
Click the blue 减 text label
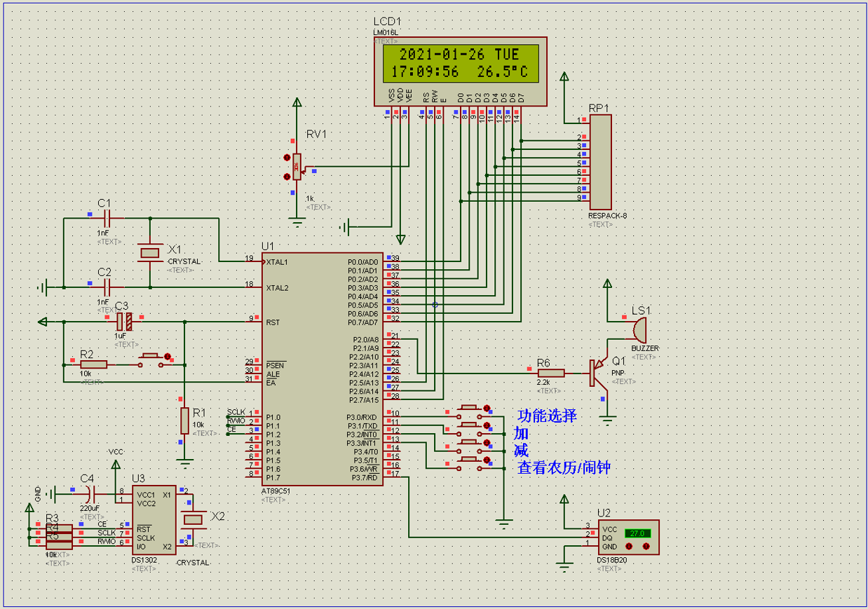522,450
